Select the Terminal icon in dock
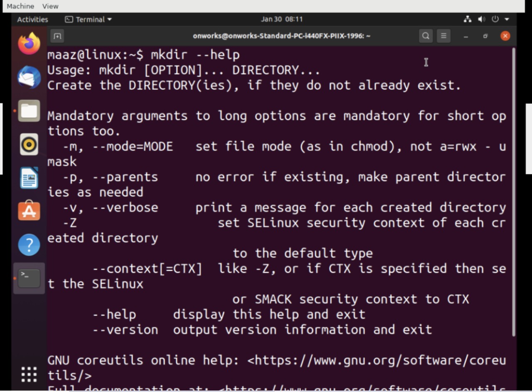The height and width of the screenshot is (392, 532). pyautogui.click(x=29, y=278)
